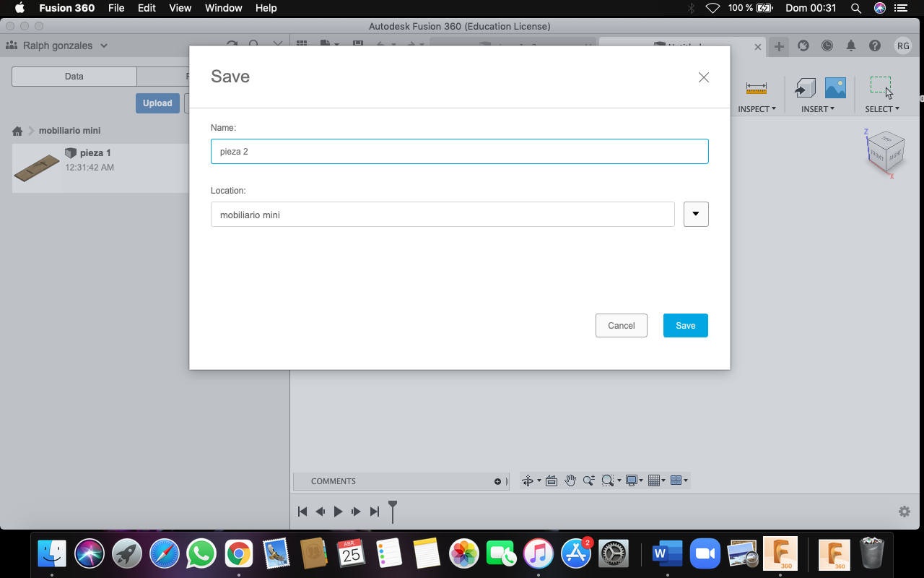Screen dimensions: 924x578
Task: Jump to the timeline end
Action: coord(374,512)
